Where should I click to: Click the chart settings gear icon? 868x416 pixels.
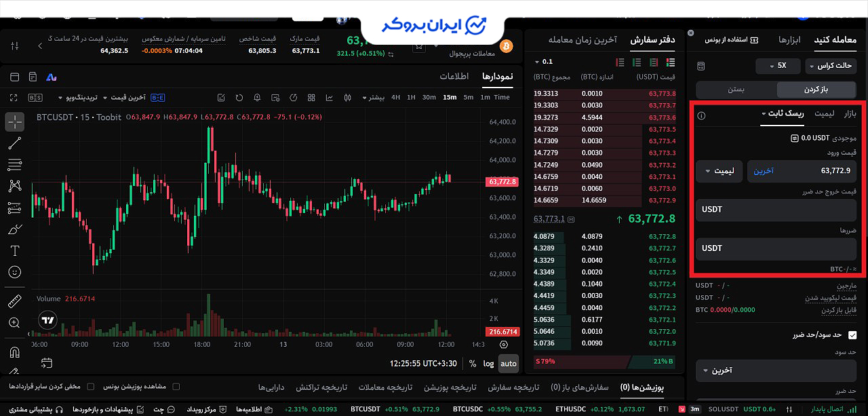(x=503, y=345)
